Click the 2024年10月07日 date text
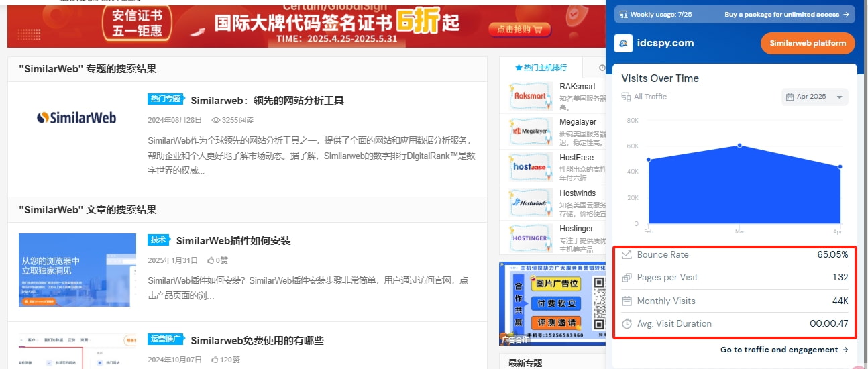The height and width of the screenshot is (369, 868). [174, 360]
